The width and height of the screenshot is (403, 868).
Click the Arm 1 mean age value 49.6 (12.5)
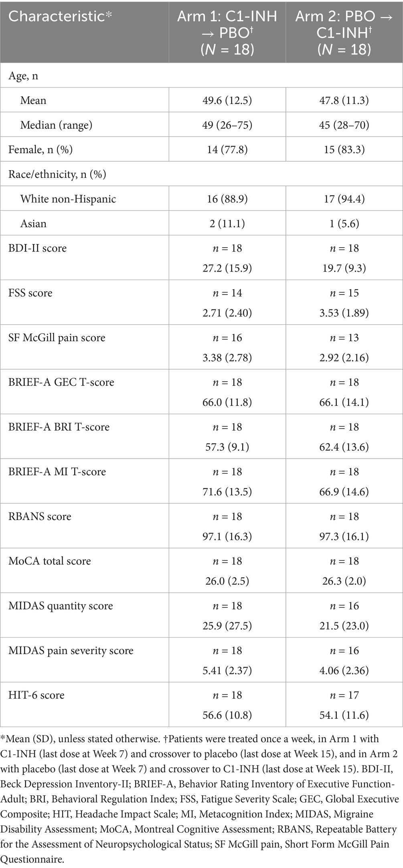[227, 100]
